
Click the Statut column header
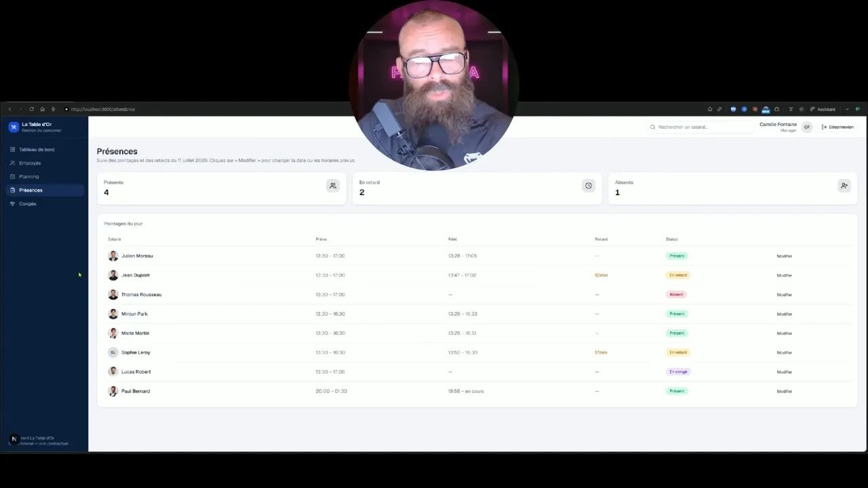671,239
